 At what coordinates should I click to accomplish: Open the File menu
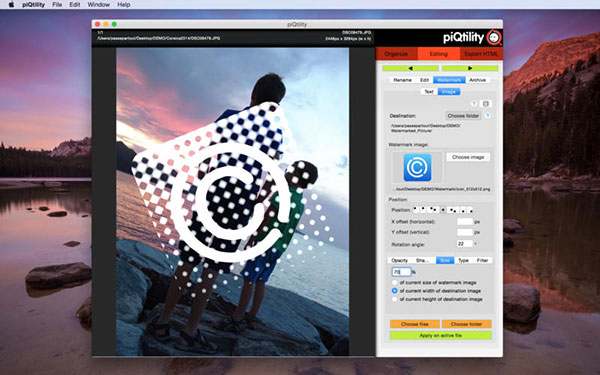click(57, 5)
